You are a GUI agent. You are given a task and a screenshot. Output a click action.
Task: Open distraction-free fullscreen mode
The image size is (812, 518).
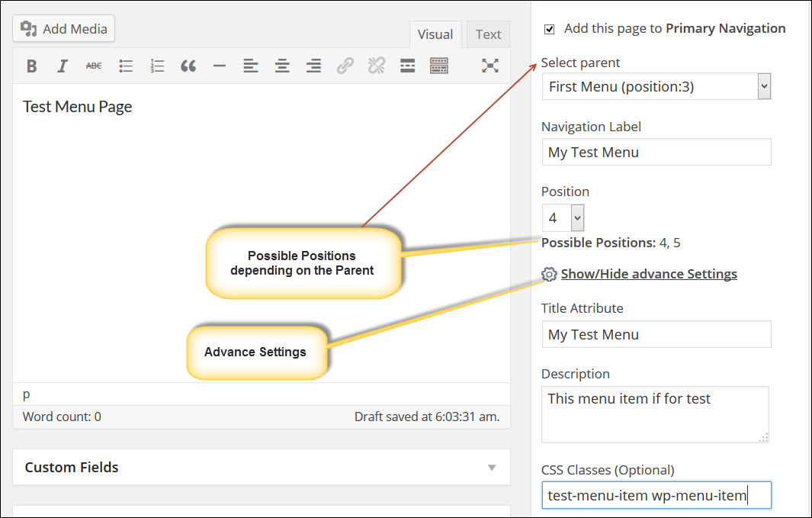(x=490, y=66)
